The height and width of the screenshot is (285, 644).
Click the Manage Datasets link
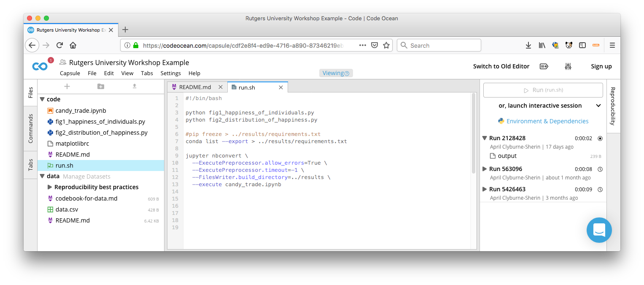(86, 176)
